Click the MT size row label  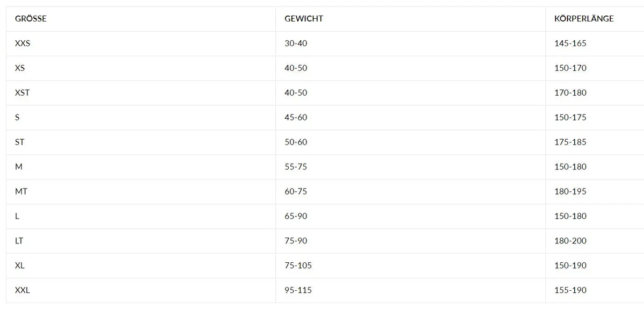[x=21, y=192]
